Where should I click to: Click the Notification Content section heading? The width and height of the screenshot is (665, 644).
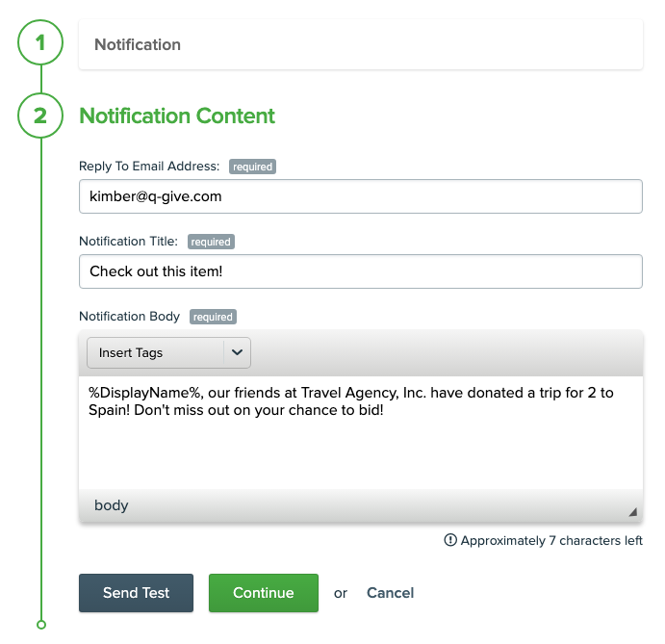pos(177,116)
